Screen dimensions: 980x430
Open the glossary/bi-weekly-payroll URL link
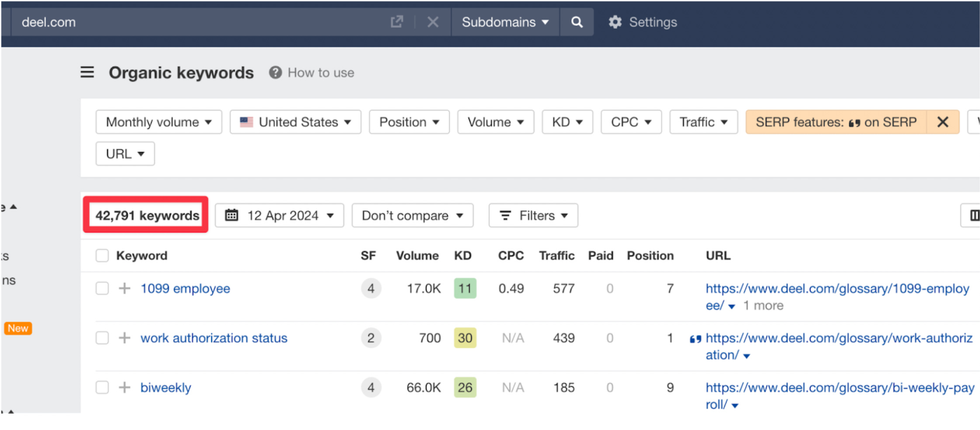[x=840, y=395]
